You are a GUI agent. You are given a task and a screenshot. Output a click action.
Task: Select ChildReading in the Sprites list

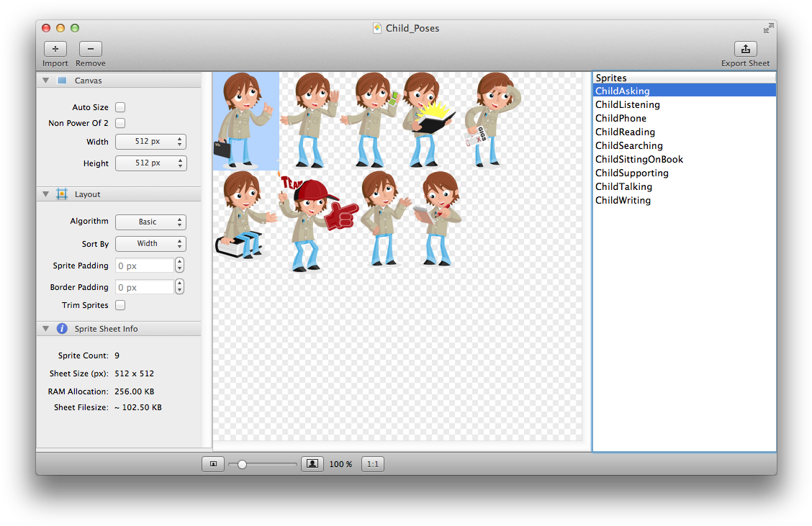tap(625, 132)
